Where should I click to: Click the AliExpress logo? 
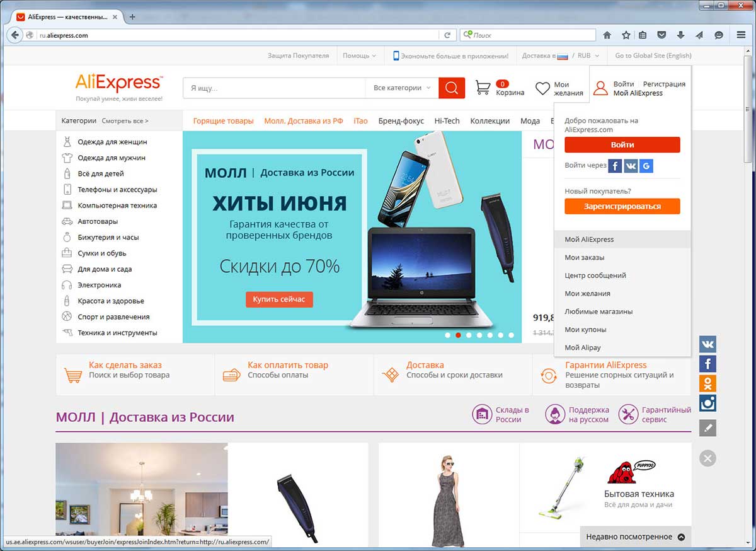pyautogui.click(x=119, y=83)
